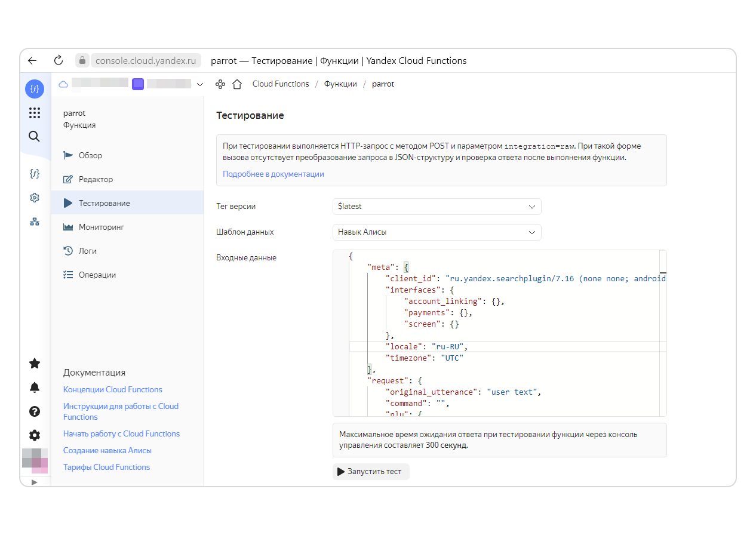Expand left rail with bottom arrow
The image size is (756, 535).
point(35,482)
